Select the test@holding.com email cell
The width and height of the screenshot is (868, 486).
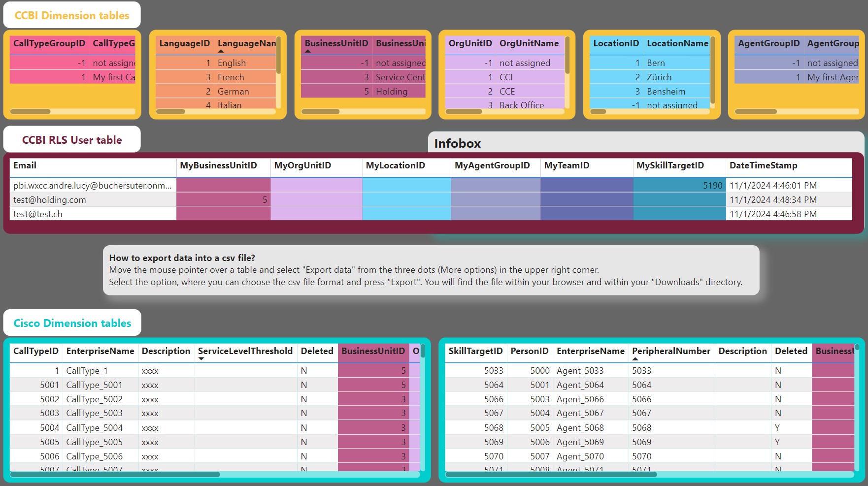(x=93, y=199)
